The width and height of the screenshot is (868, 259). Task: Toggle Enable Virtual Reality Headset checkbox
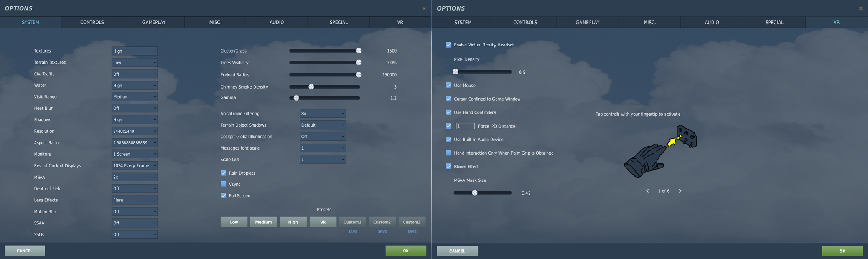(449, 45)
